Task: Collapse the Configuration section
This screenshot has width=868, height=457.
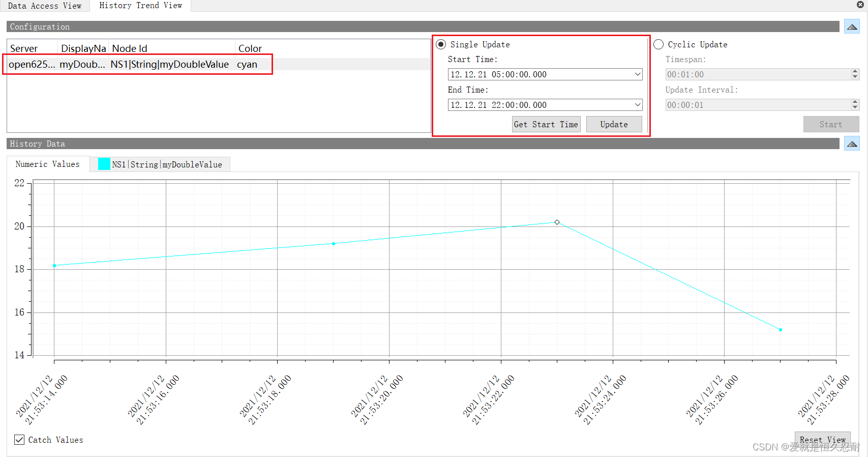Action: 852,26
